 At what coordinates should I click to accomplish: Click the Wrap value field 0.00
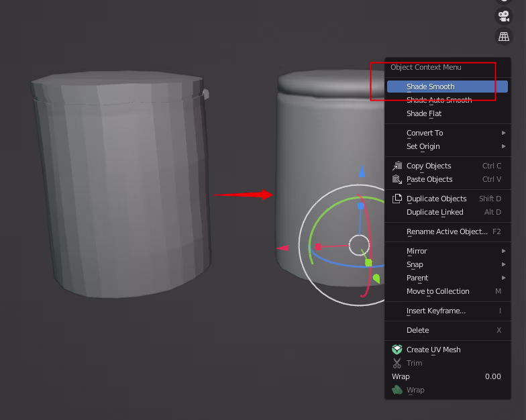(x=447, y=376)
